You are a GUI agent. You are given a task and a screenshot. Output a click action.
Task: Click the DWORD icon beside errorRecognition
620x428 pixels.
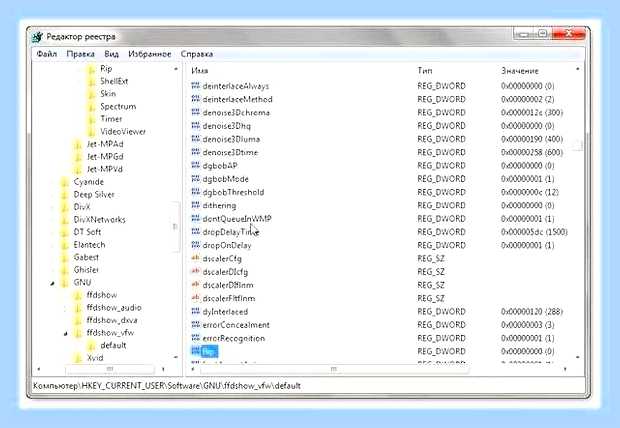point(195,338)
